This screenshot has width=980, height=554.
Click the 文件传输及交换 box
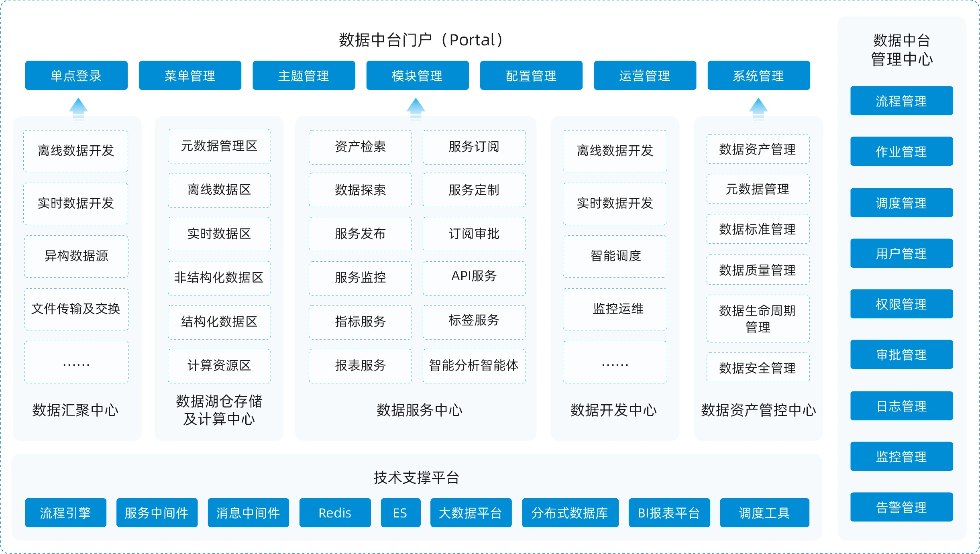(76, 309)
